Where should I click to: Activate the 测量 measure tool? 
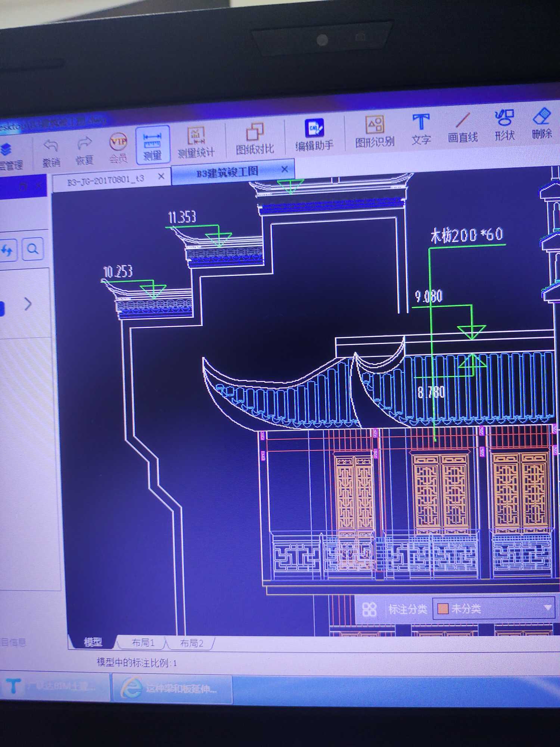[x=152, y=146]
